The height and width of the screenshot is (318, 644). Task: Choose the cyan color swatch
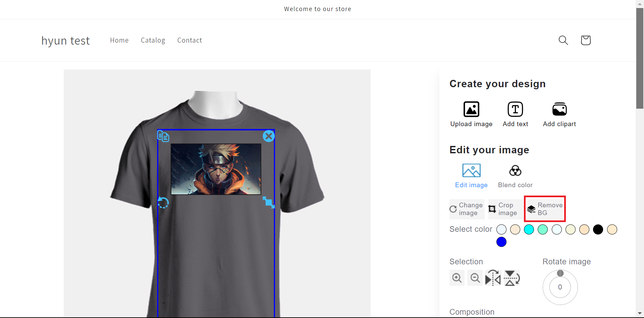(529, 229)
